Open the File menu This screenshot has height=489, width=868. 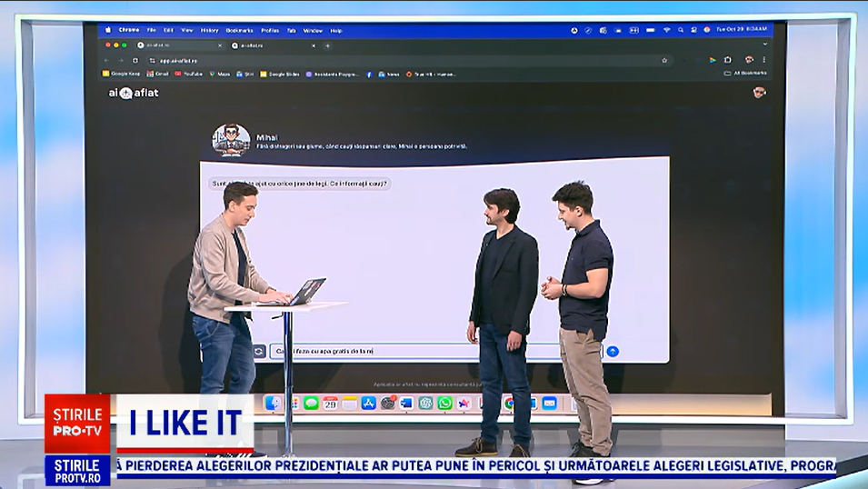click(151, 31)
